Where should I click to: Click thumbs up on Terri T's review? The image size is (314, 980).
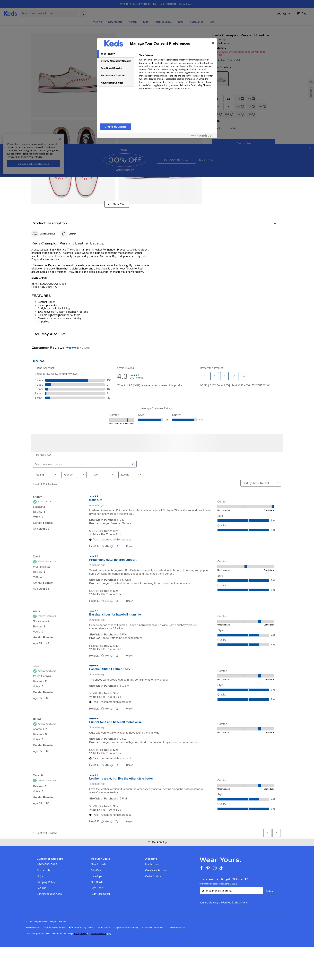[102, 708]
